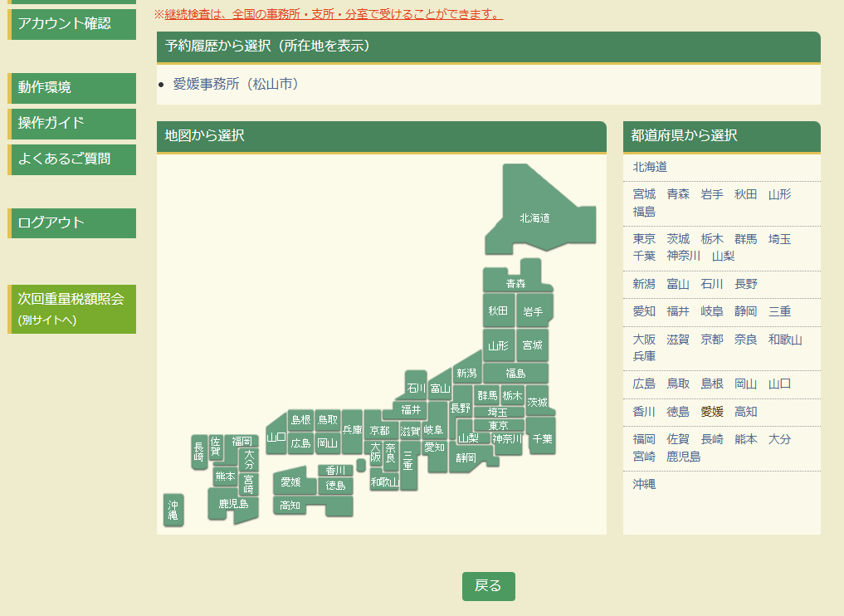Click Hokkaido region on the map
Screen dimensions: 844x616
point(535,218)
